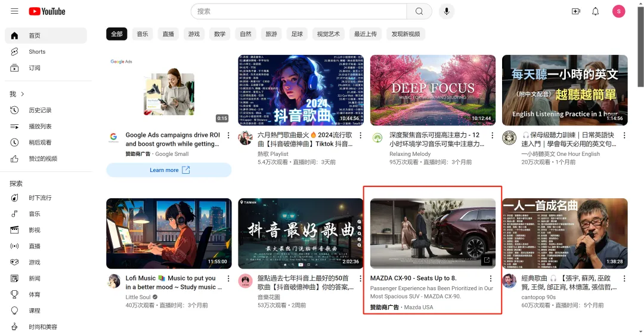Viewport: 644px width, 335px height.
Task: Click into the 搜索 search field
Action: 298,11
